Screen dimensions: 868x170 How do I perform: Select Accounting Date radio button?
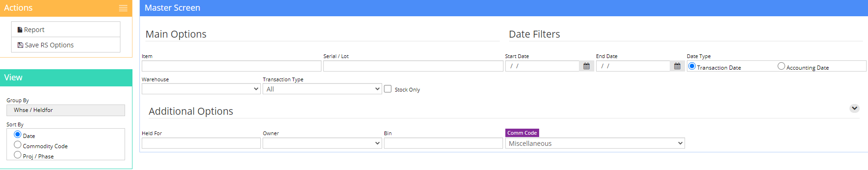point(781,66)
